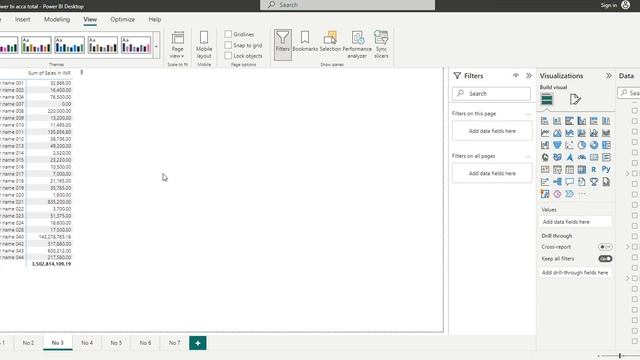Show more visuals via the ellipsis
Screen dimensions: 640x360
pyautogui.click(x=582, y=194)
